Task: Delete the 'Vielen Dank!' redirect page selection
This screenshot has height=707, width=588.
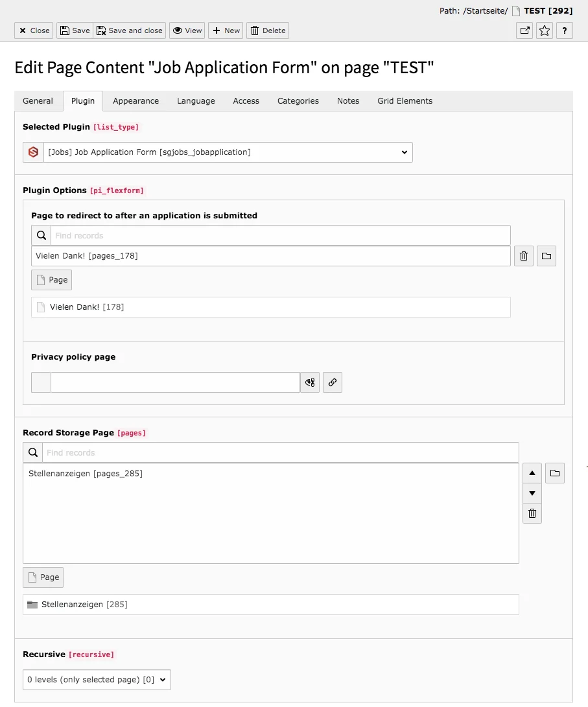Action: click(x=524, y=255)
